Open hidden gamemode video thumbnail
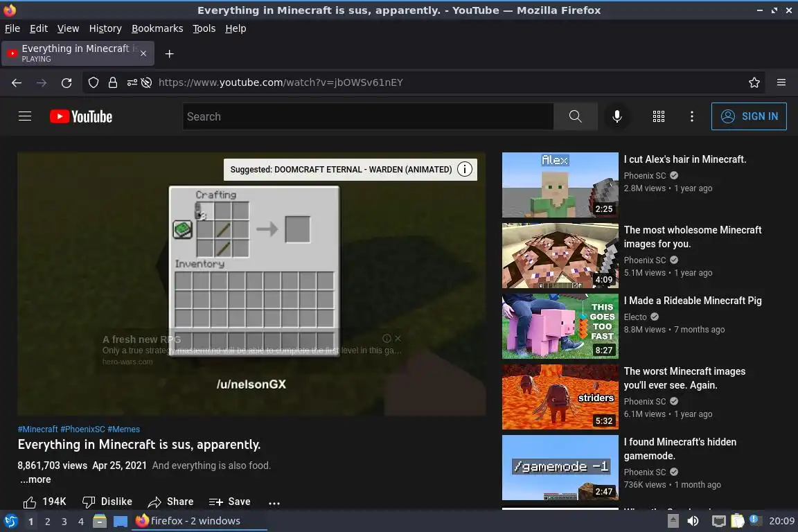The height and width of the screenshot is (532, 798). click(560, 468)
